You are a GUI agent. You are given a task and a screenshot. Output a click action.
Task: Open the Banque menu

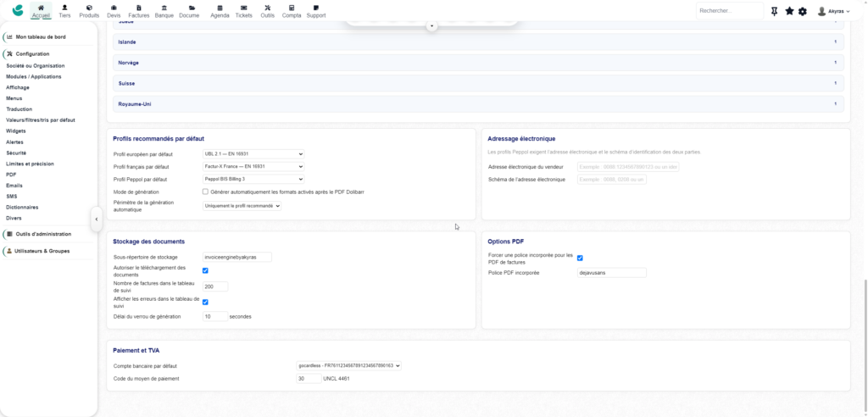pyautogui.click(x=164, y=11)
